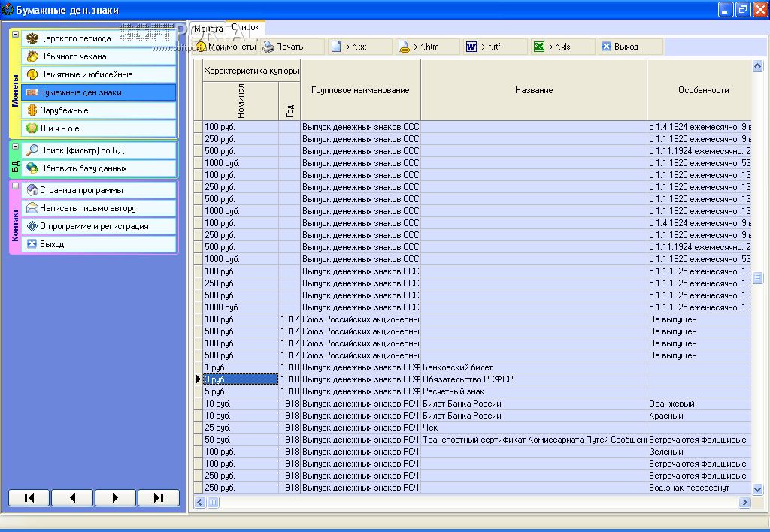Click the horizontal scrollbar thumb
770x532 pixels.
click(x=213, y=502)
